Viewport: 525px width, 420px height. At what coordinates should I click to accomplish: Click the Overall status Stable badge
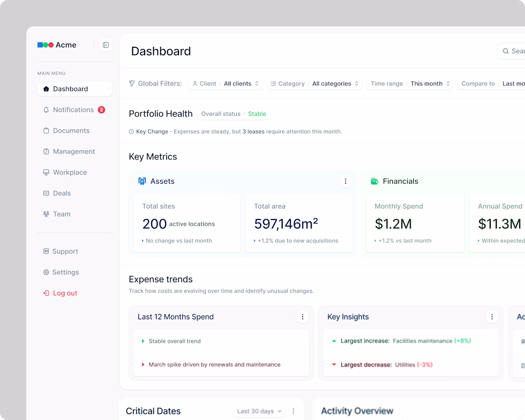click(x=234, y=114)
